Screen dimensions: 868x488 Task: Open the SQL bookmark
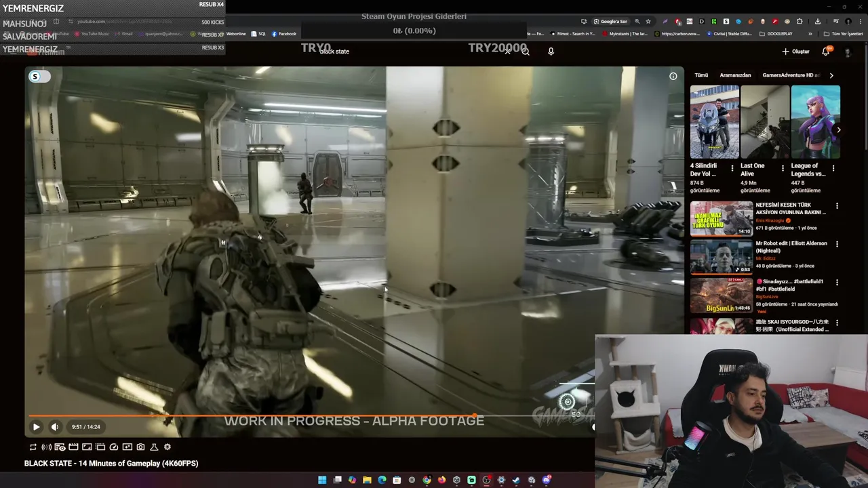tap(258, 34)
